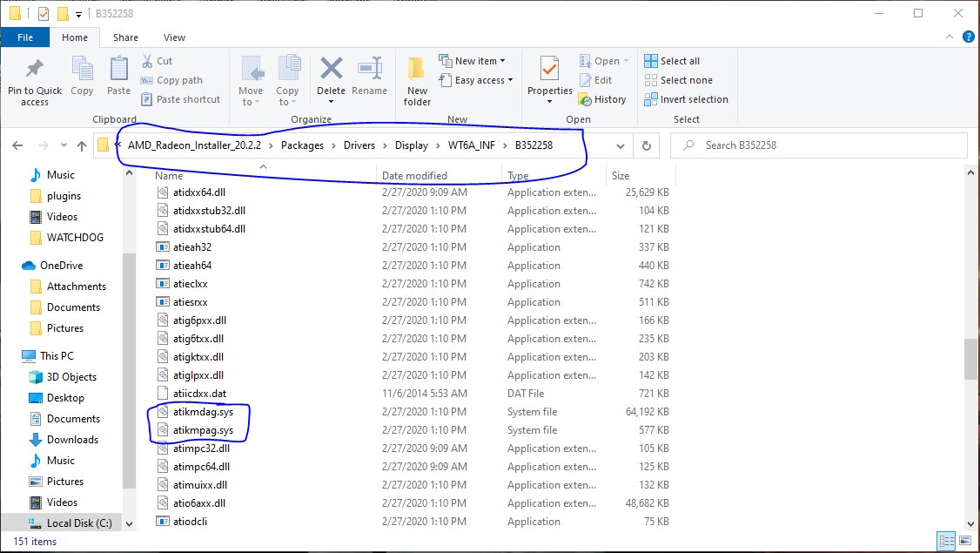Open the Move to menu

pyautogui.click(x=251, y=81)
